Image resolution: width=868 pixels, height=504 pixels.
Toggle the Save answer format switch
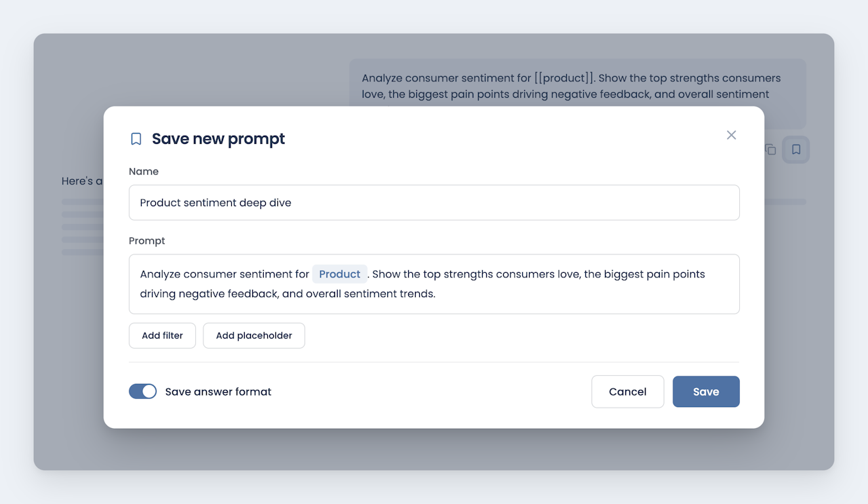click(142, 391)
